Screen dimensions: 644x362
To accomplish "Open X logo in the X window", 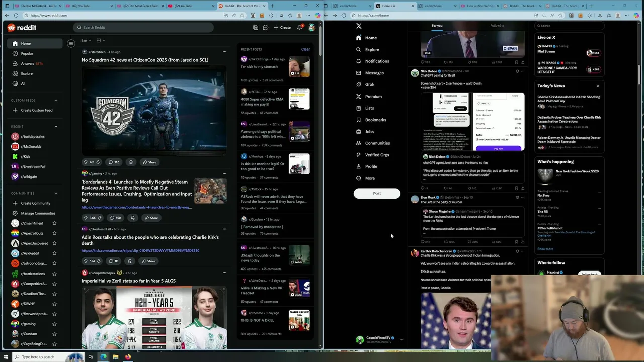I will (x=359, y=26).
